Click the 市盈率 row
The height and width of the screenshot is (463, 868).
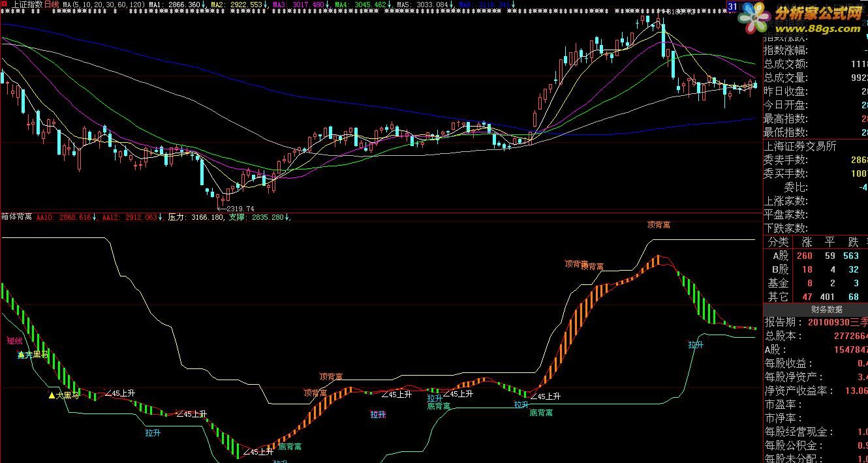point(815,404)
